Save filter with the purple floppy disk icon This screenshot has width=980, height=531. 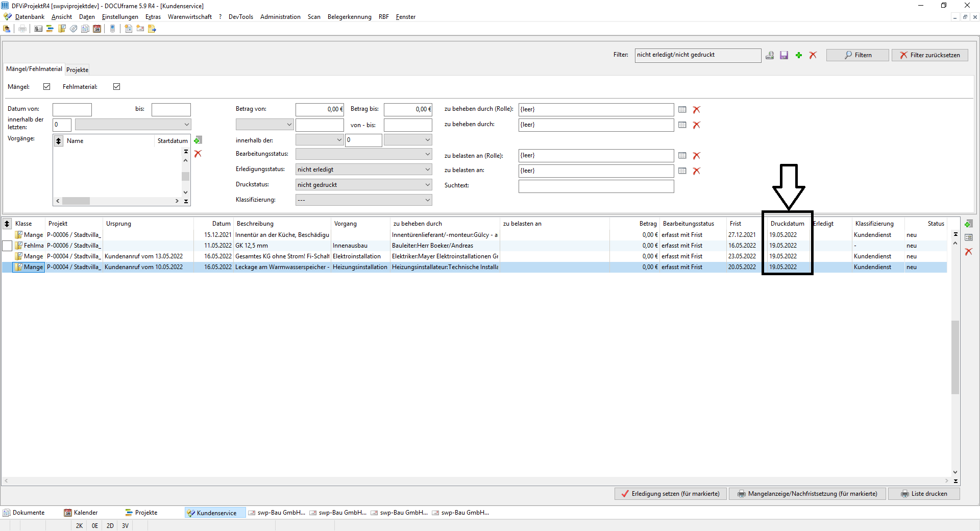click(x=784, y=55)
